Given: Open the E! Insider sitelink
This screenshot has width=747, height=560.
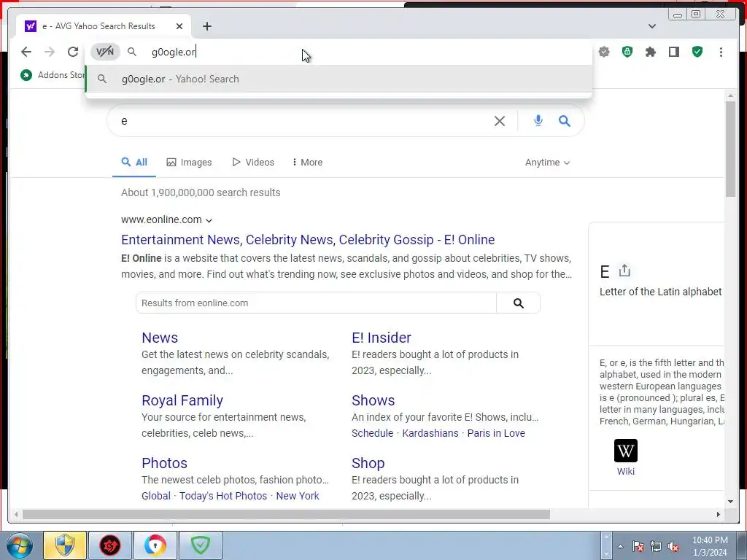Looking at the screenshot, I should pyautogui.click(x=381, y=338).
